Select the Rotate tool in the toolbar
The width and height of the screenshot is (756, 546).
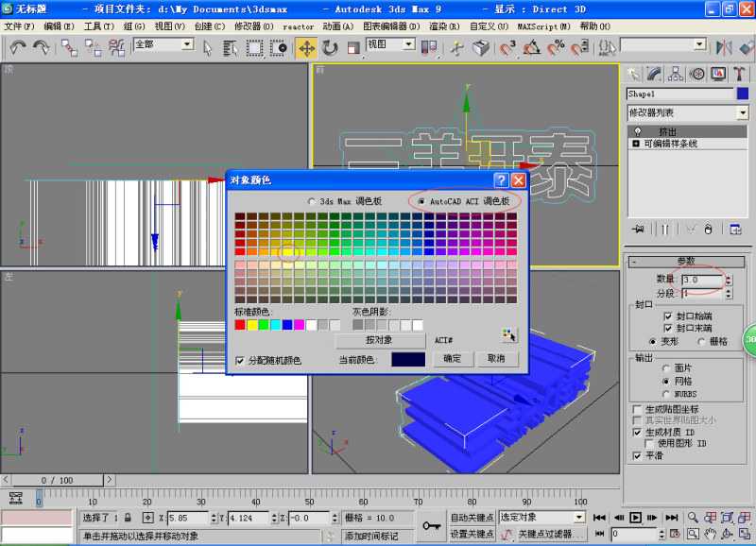pos(330,47)
